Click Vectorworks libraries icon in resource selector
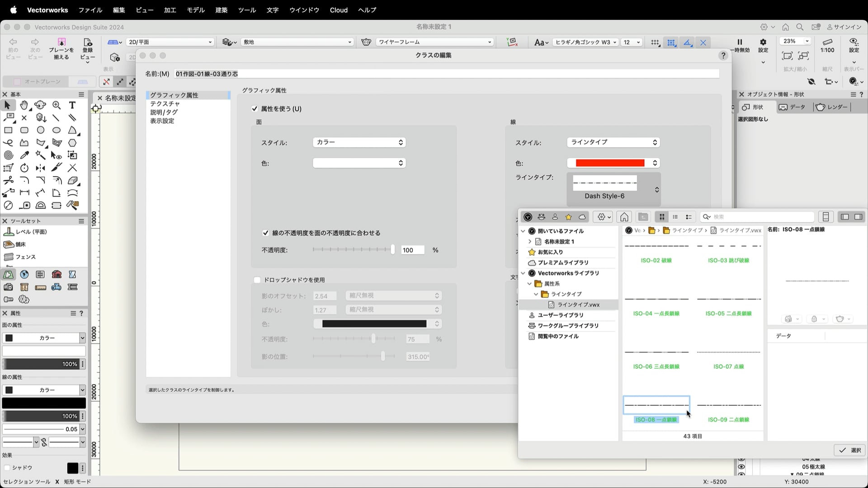Screen dimensions: 868x488 point(528,217)
